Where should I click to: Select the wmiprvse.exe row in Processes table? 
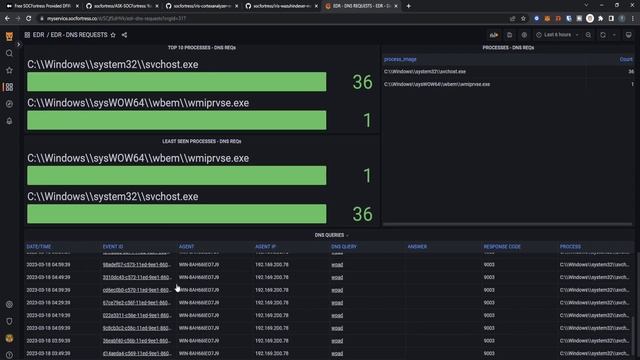tap(508, 84)
